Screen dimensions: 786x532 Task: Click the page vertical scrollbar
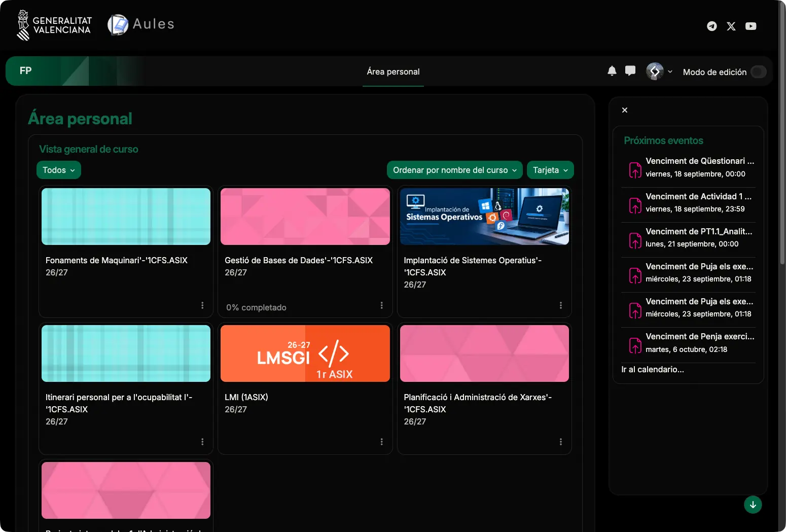click(x=782, y=132)
